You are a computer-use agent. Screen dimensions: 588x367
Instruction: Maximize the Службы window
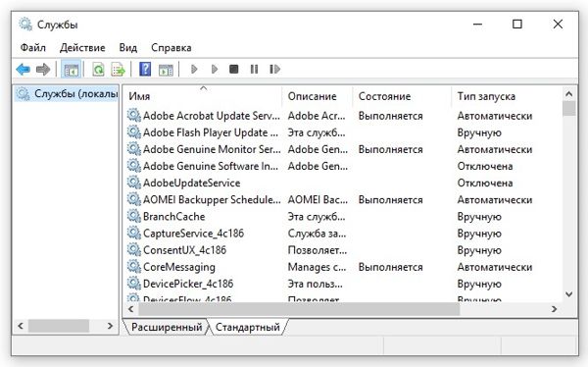pos(517,25)
